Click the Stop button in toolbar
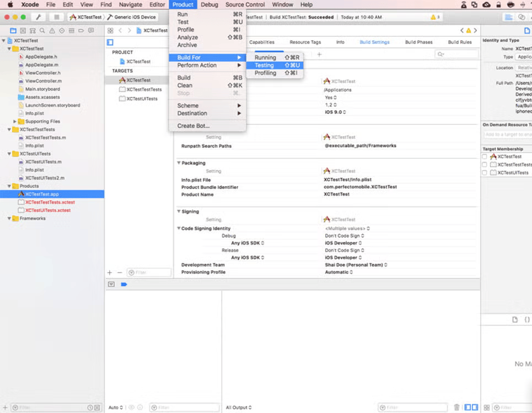The height and width of the screenshot is (413, 532). coord(56,17)
